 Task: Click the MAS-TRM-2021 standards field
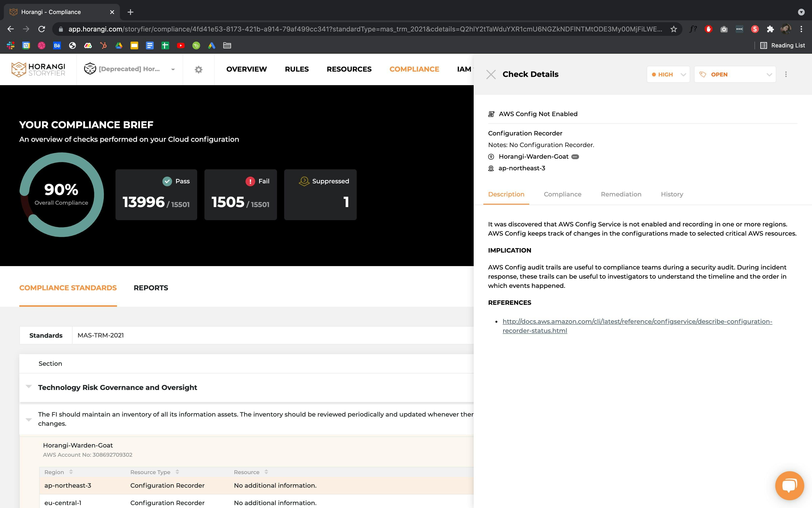[x=272, y=335]
